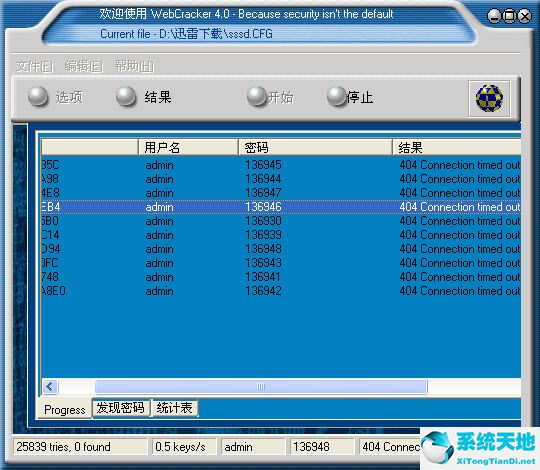Select the row with password 136930
Screen dimensions: 540x470
[281, 221]
